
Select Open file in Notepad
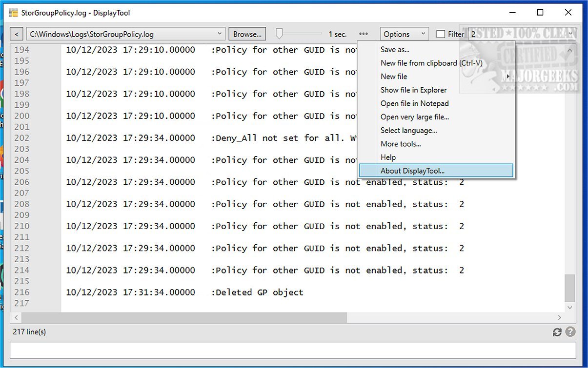click(436, 103)
